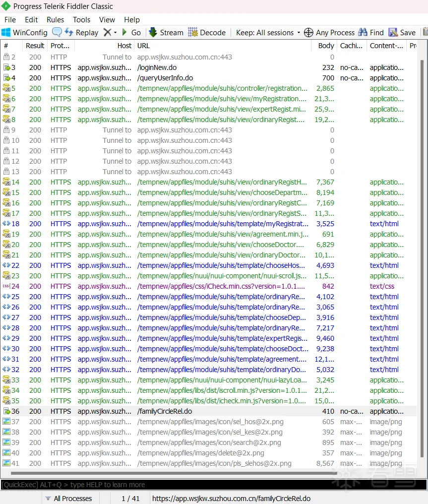Screen dimensions: 428x504
Task: Open the Edit menu
Action: pos(31,20)
